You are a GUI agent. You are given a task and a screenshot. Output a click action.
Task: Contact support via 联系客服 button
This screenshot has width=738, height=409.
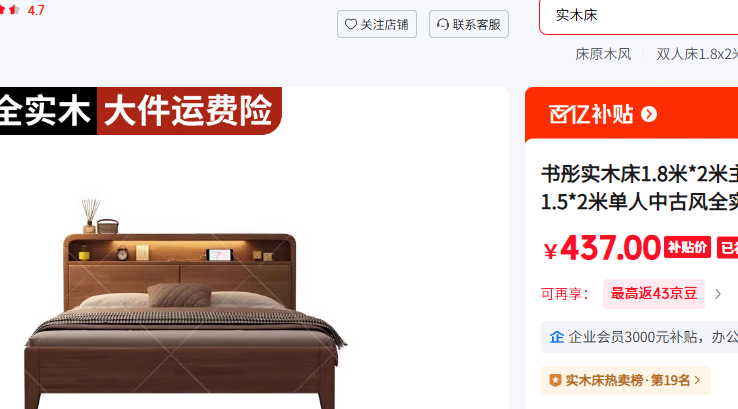click(469, 24)
